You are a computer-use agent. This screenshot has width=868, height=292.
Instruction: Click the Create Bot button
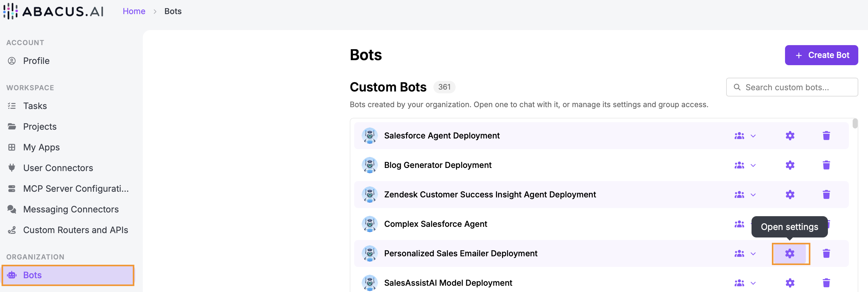point(821,55)
